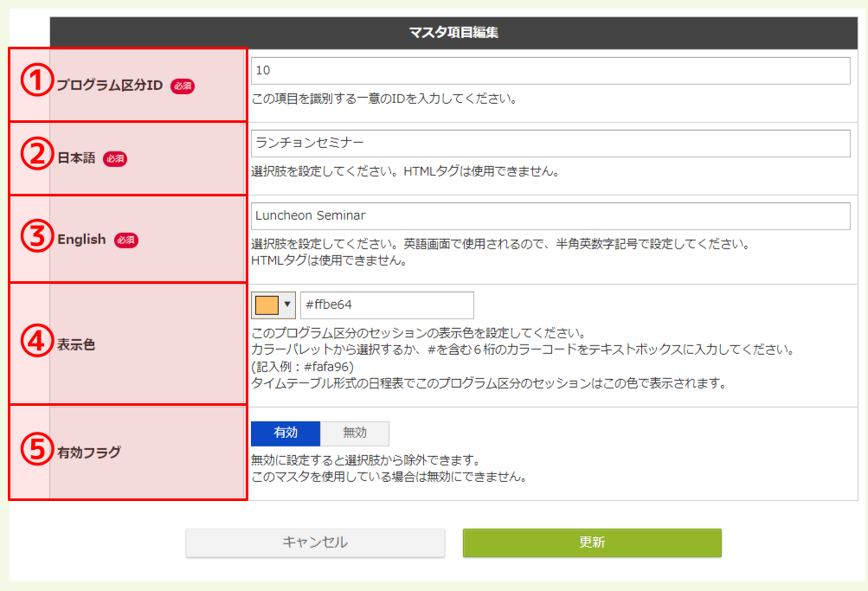Click the 必須 badge beside English
The image size is (868, 591).
pos(125,240)
